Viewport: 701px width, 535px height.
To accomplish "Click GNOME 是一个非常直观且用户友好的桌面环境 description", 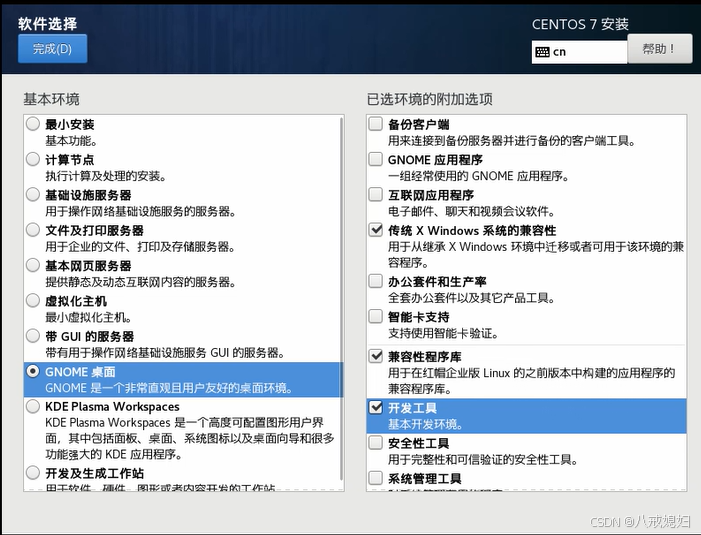I will pos(169,388).
